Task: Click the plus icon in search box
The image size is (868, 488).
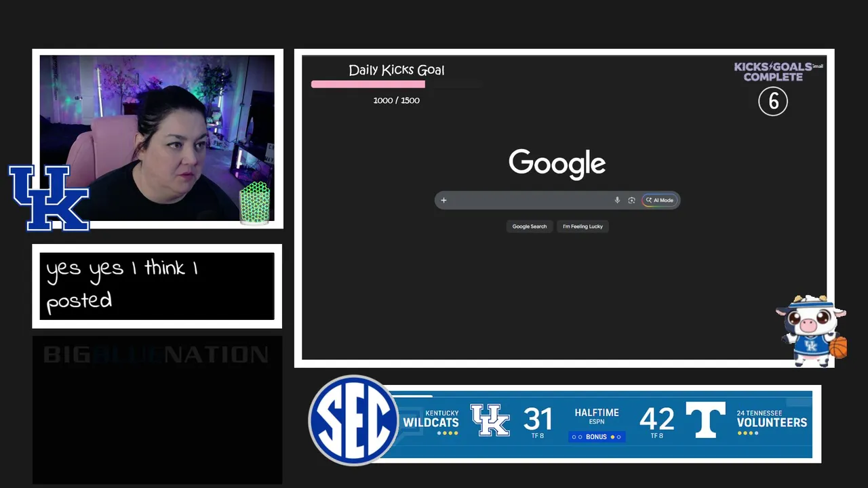Action: [443, 200]
